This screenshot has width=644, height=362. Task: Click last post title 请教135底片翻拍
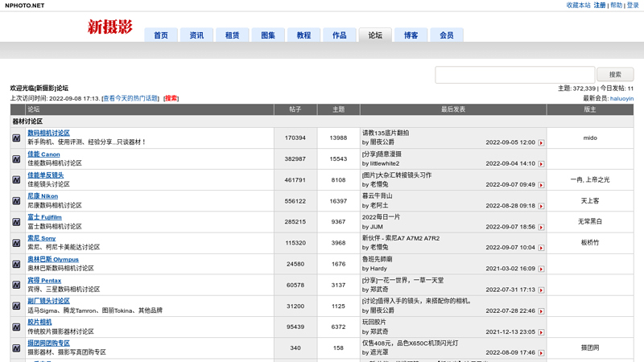(386, 133)
